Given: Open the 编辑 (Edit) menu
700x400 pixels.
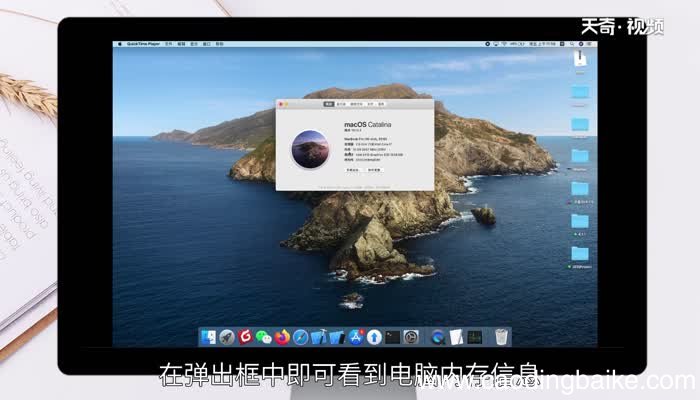Looking at the screenshot, I should point(181,44).
